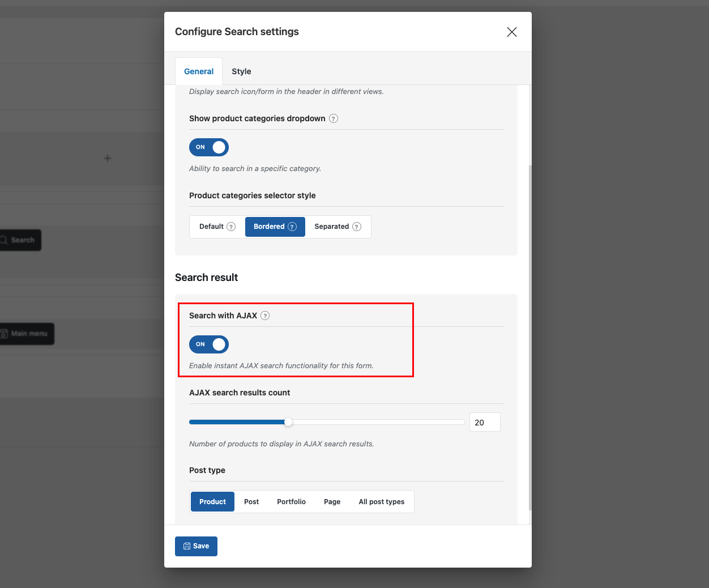This screenshot has width=709, height=588.
Task: Click the plus icon in background builder
Action: click(x=108, y=159)
